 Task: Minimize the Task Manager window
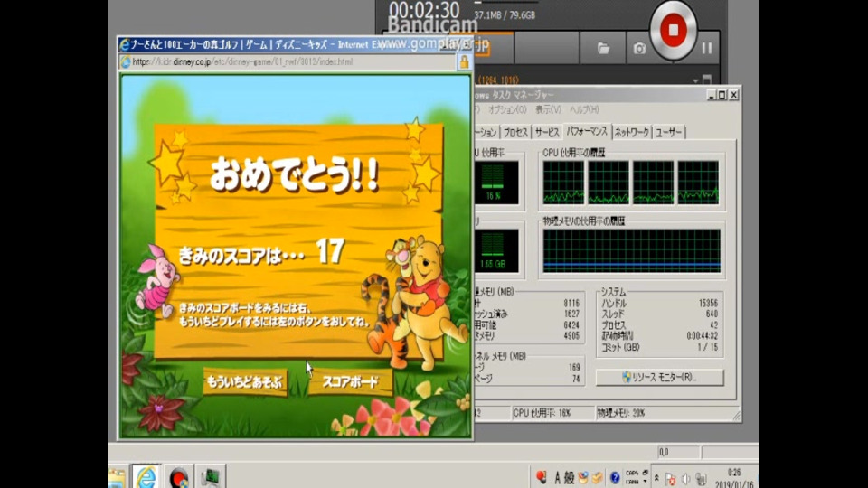(712, 95)
